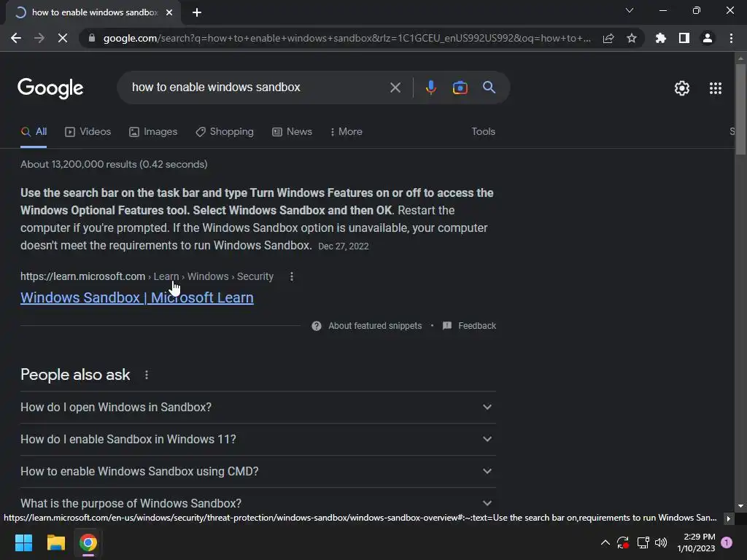The image size is (747, 560).
Task: Expand 'What is the purpose of Windows Sandbox?'
Action: coord(258,502)
